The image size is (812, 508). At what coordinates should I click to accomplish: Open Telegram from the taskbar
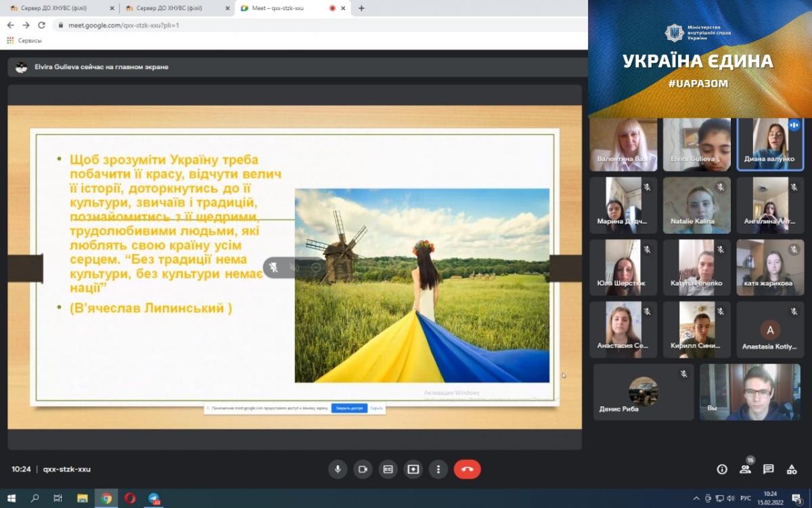tap(154, 499)
